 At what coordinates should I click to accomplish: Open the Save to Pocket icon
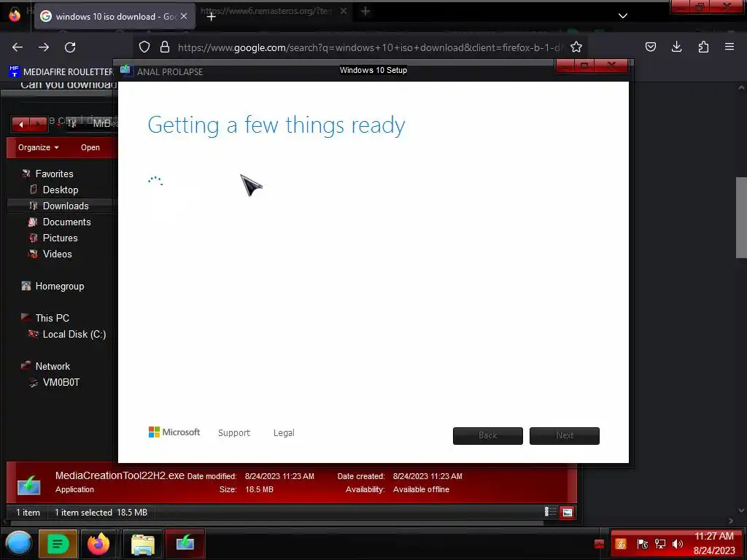point(651,47)
